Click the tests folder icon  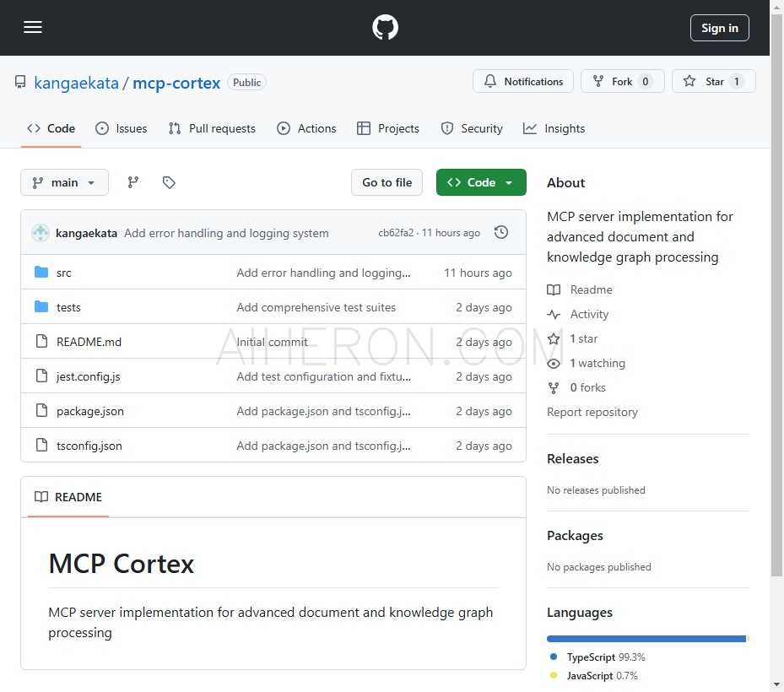click(41, 306)
